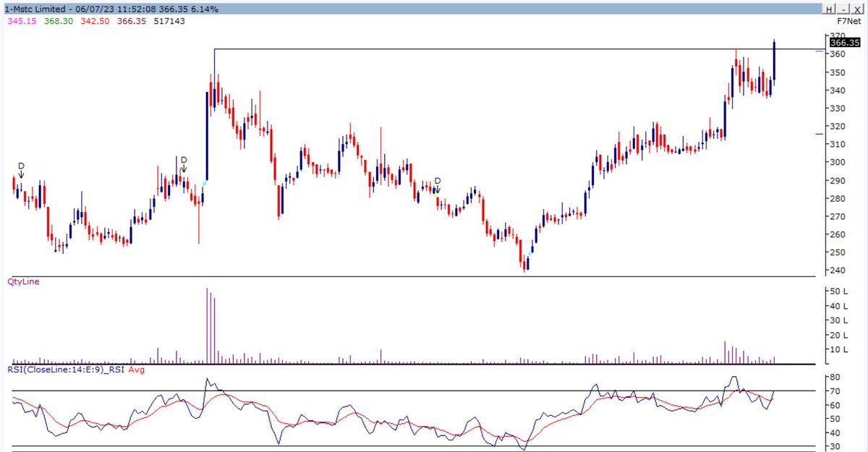Click the down arrow under the first D label
Viewport: 868px width, 452px height.
pyautogui.click(x=21, y=174)
